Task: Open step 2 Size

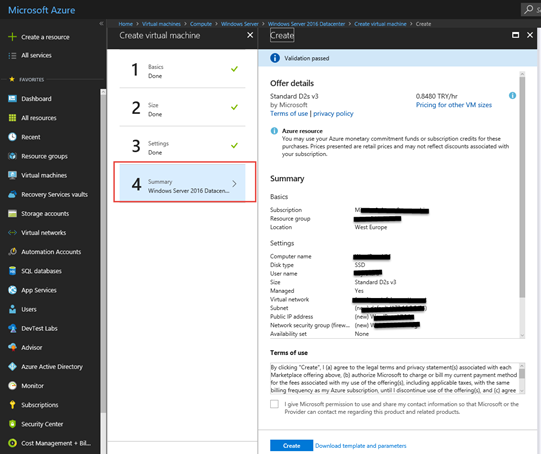Action: pos(182,108)
